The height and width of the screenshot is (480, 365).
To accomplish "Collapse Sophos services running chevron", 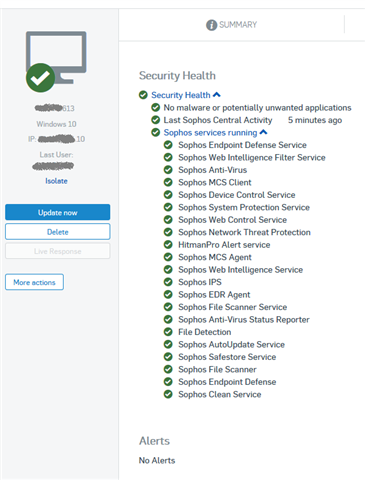I will (263, 132).
